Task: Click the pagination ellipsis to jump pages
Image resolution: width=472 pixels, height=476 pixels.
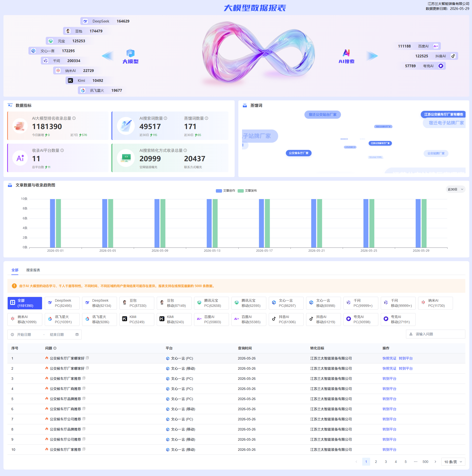Action: (416, 462)
